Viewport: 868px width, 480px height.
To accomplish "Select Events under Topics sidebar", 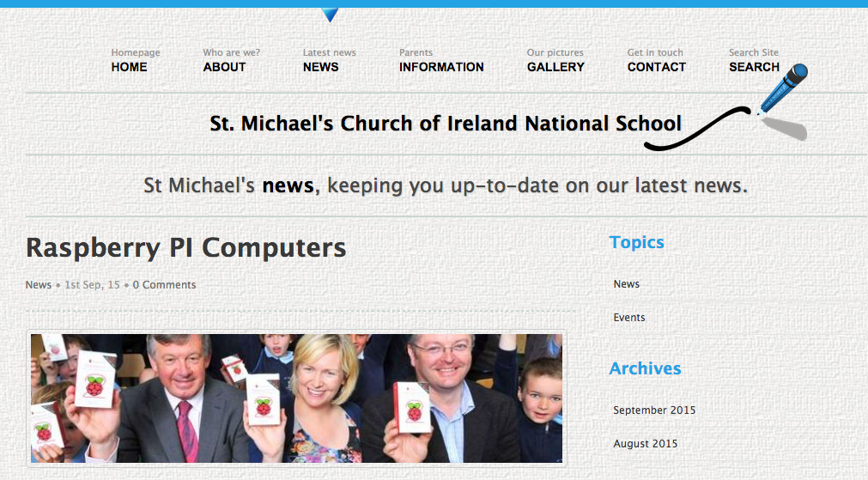I will (x=628, y=317).
